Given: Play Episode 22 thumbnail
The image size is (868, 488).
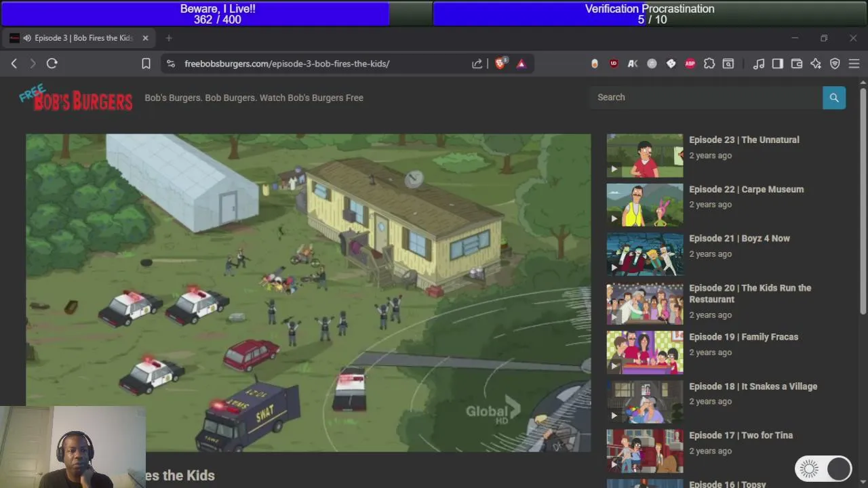Looking at the screenshot, I should pos(645,205).
